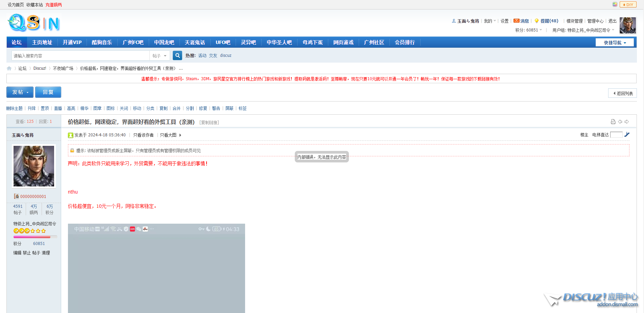This screenshot has height=313, width=644.
Task: Toggle 只看该作者 author-only filter
Action: coord(143,135)
